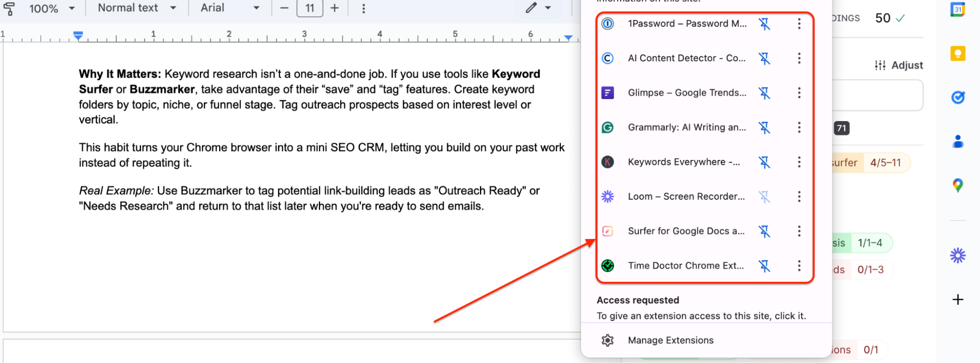This screenshot has width=980, height=363.
Task: Unpin the Surfer extension
Action: (x=764, y=231)
